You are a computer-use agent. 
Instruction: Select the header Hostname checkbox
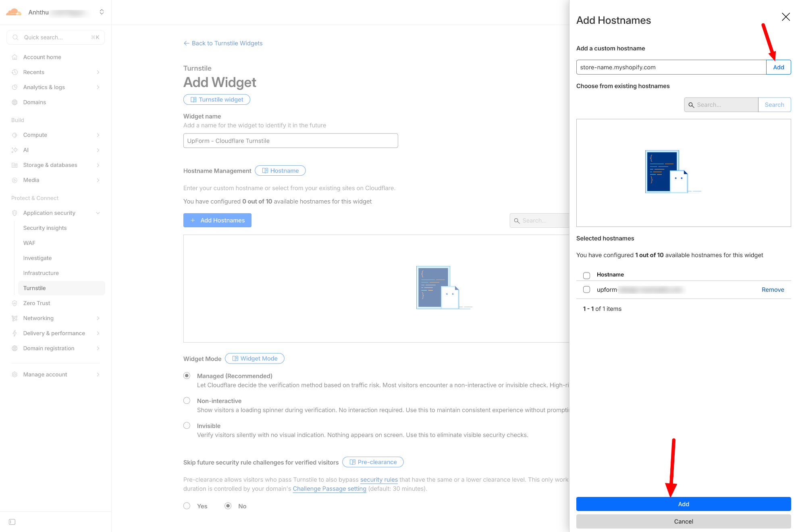[586, 275]
